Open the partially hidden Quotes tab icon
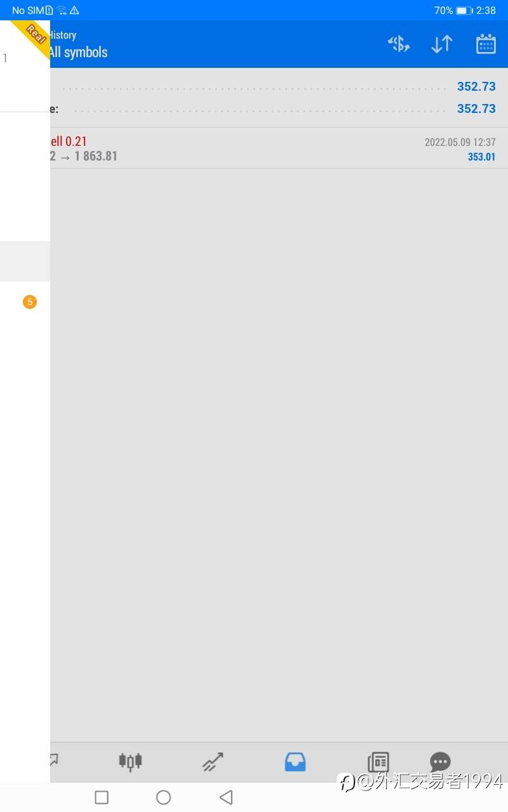508x812 pixels. [x=55, y=760]
